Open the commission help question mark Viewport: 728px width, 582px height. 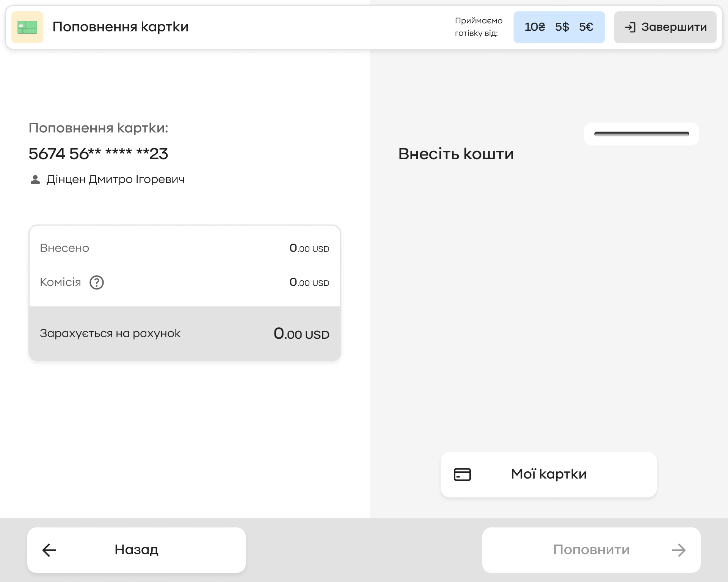pos(97,282)
